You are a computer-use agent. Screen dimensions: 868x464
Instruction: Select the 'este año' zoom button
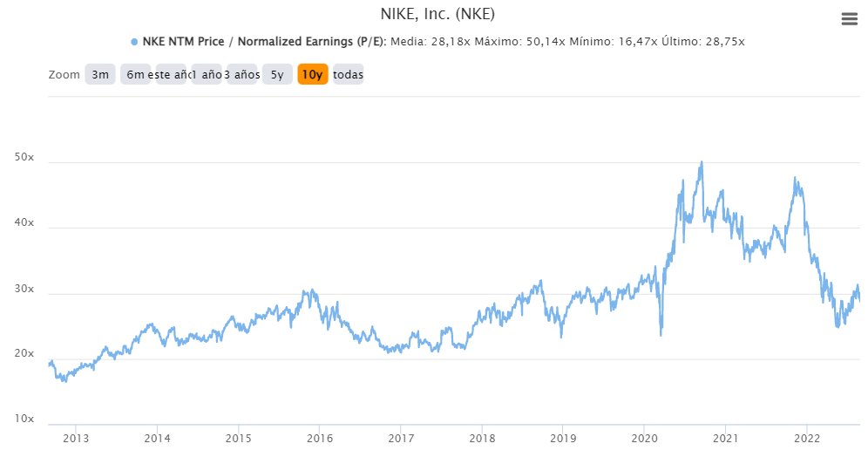[x=171, y=74]
